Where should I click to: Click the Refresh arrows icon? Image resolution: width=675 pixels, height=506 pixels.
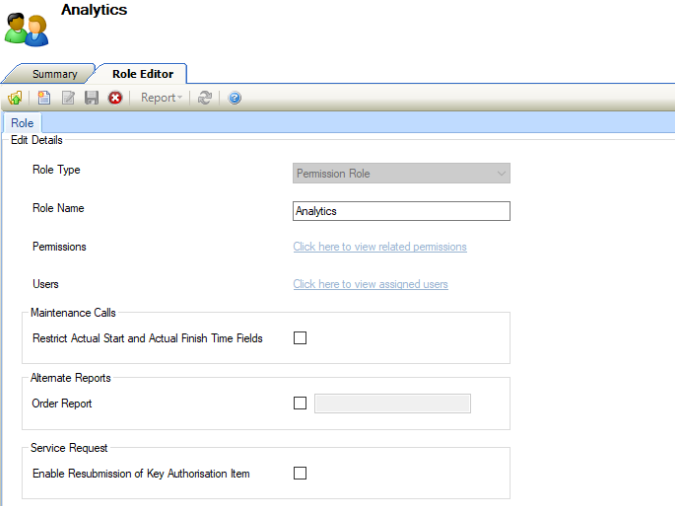(x=205, y=98)
